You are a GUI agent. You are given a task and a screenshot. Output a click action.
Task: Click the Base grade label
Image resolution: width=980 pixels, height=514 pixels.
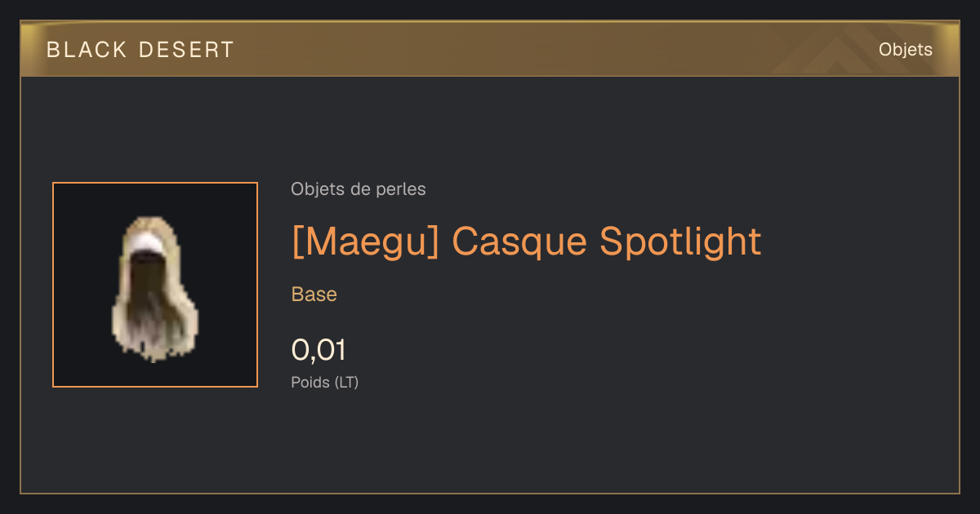314,295
